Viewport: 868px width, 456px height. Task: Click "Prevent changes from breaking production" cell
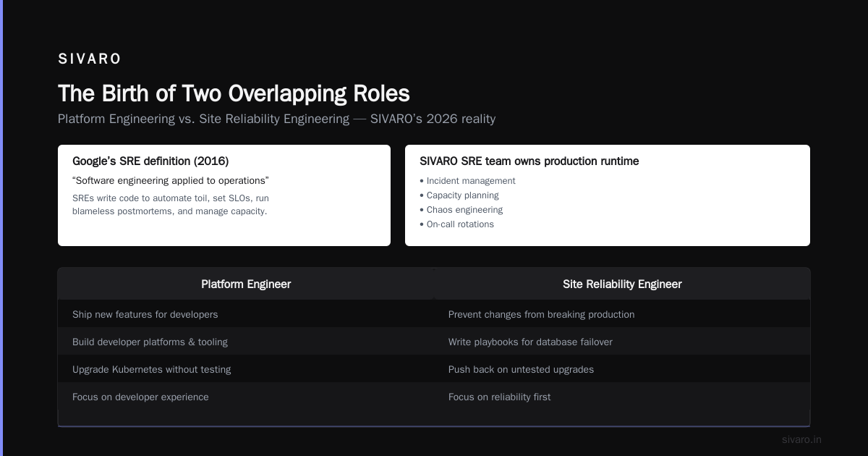pos(622,314)
